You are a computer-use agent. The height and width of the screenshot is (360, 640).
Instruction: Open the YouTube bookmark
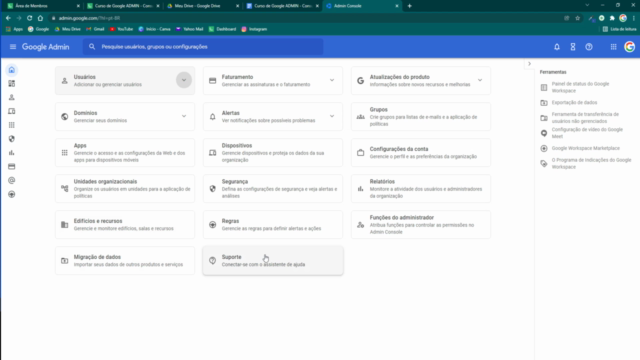click(x=122, y=29)
